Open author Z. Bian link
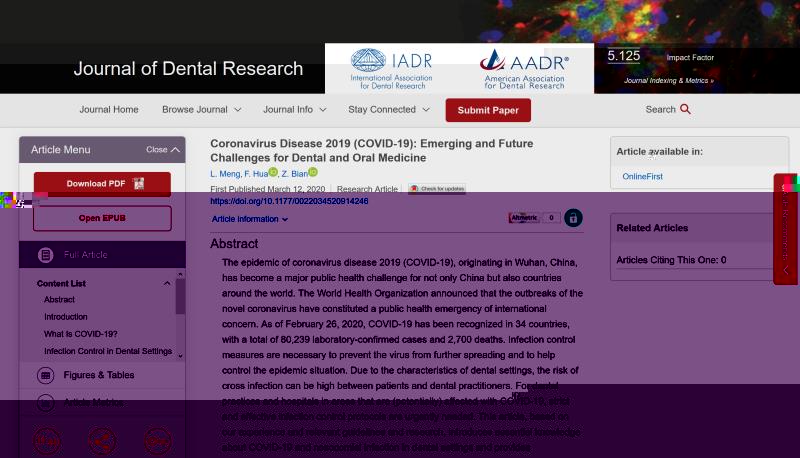This screenshot has width=800, height=458. click(294, 174)
